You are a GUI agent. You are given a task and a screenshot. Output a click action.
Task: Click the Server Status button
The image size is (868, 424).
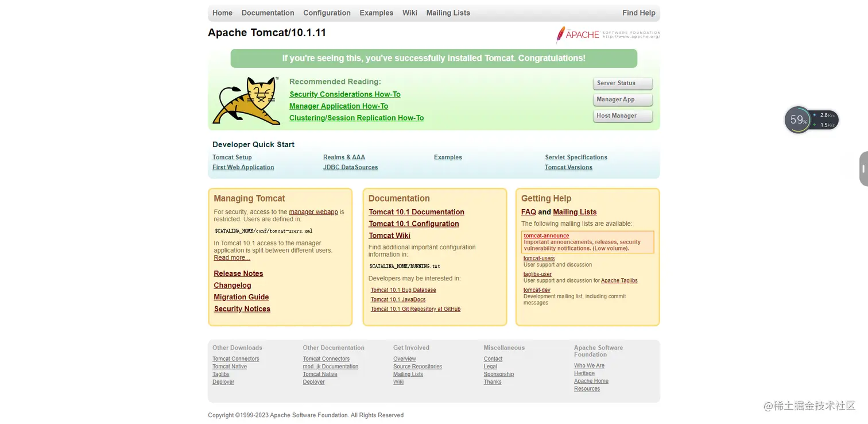pos(623,83)
